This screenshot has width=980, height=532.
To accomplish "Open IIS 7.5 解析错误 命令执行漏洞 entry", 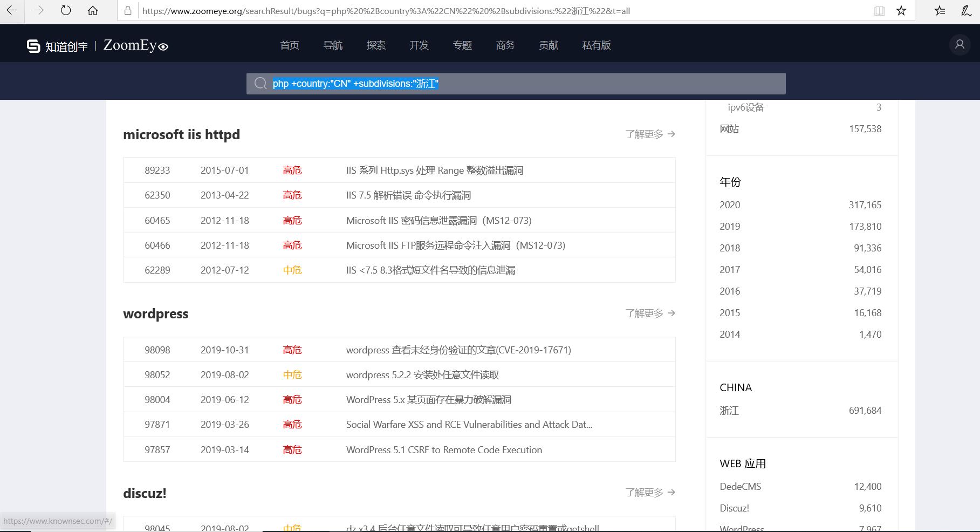I will [x=408, y=195].
